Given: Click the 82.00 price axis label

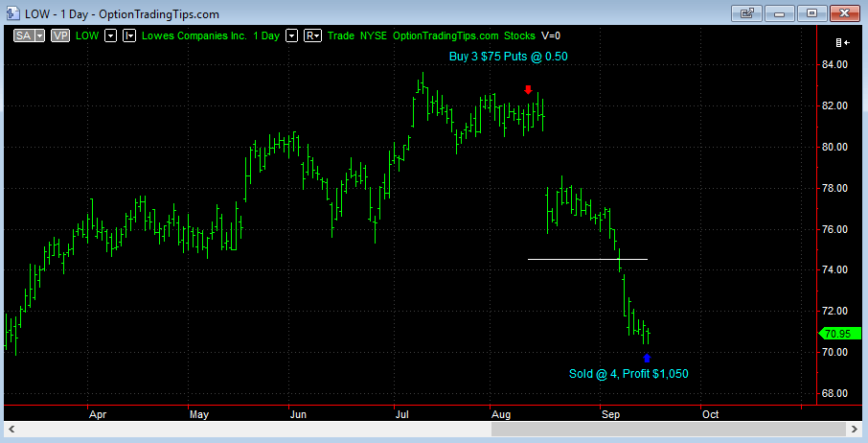Looking at the screenshot, I should coord(834,105).
